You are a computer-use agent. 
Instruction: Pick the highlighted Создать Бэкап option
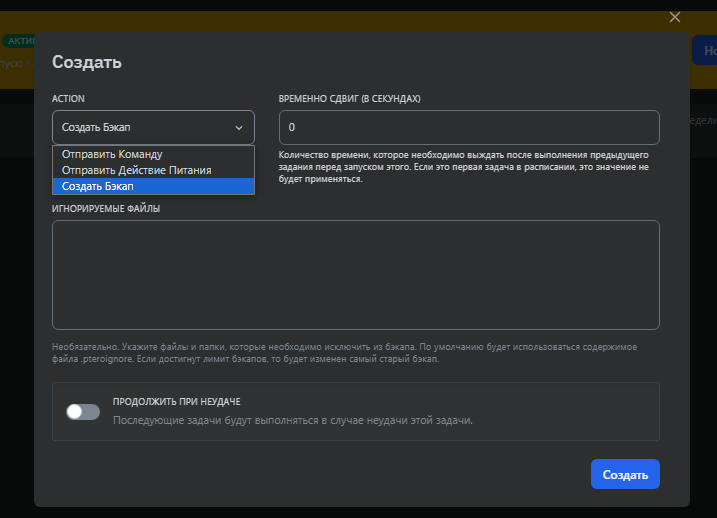[x=98, y=186]
